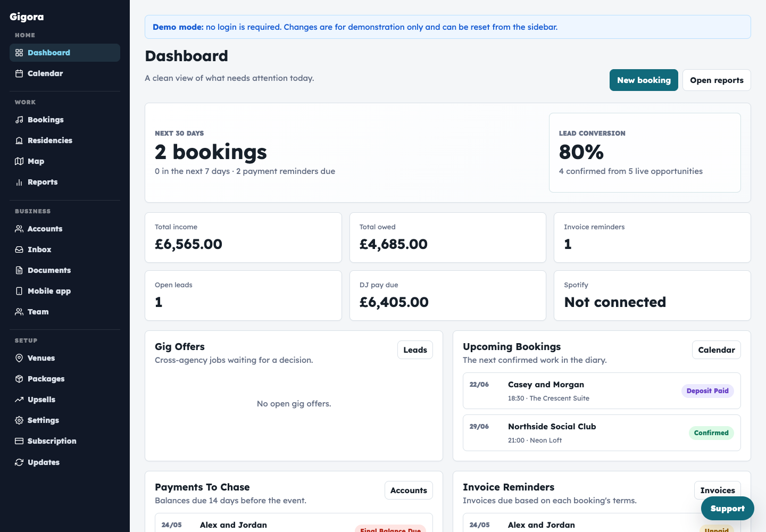Click the Lead Conversion 80% card

tap(645, 153)
